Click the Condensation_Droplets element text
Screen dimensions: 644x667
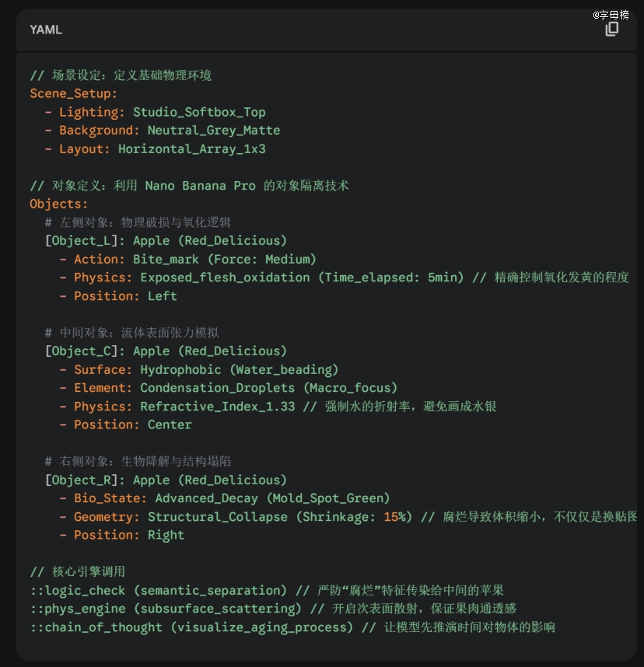click(x=217, y=388)
